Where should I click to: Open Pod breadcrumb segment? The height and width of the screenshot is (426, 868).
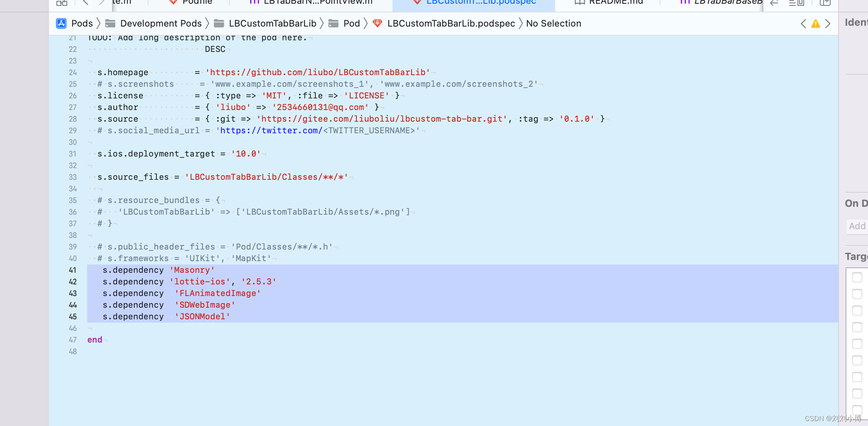tap(352, 23)
